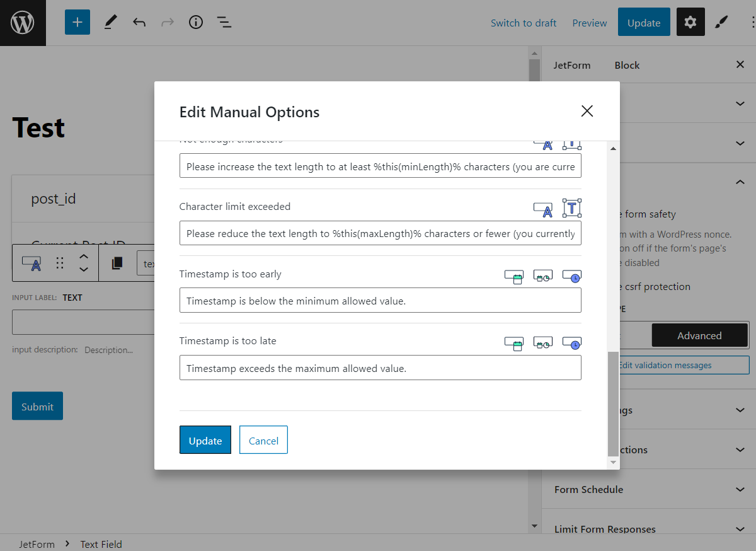Click the Update button in the Edit Manual Options dialog
The width and height of the screenshot is (756, 551).
tap(205, 440)
